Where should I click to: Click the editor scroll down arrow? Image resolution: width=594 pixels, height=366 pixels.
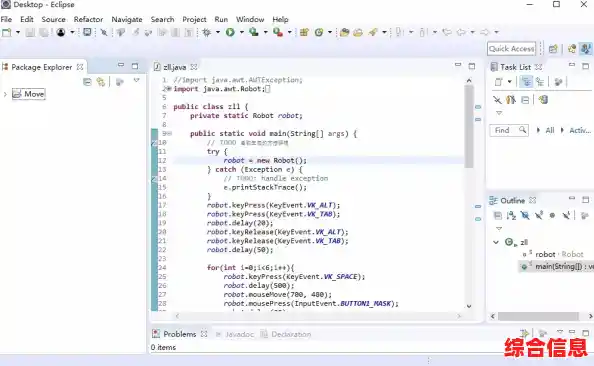[x=469, y=306]
